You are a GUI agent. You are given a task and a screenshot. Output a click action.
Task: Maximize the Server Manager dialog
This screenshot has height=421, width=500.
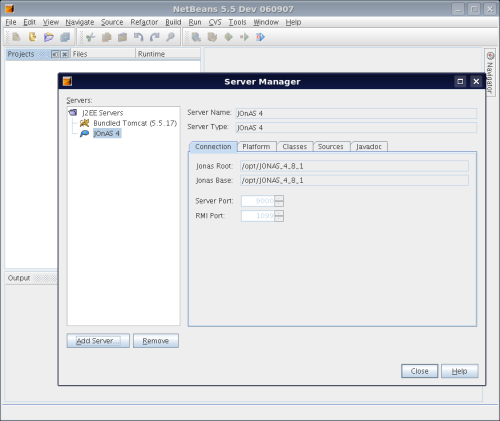[x=460, y=81]
